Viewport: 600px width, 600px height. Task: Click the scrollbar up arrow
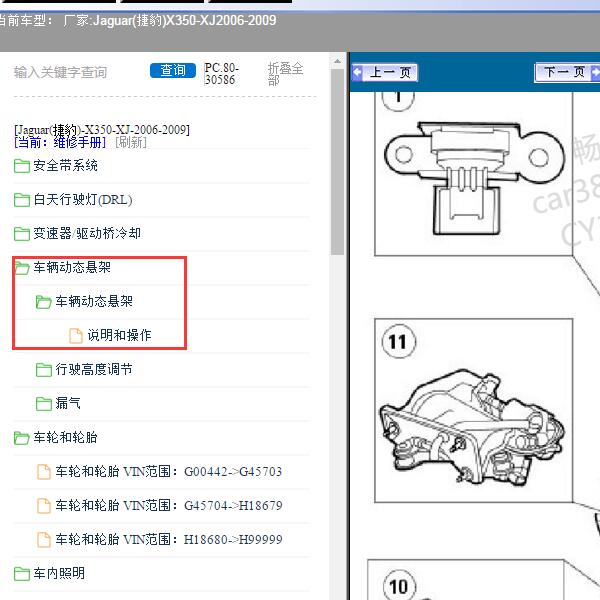[x=337, y=61]
